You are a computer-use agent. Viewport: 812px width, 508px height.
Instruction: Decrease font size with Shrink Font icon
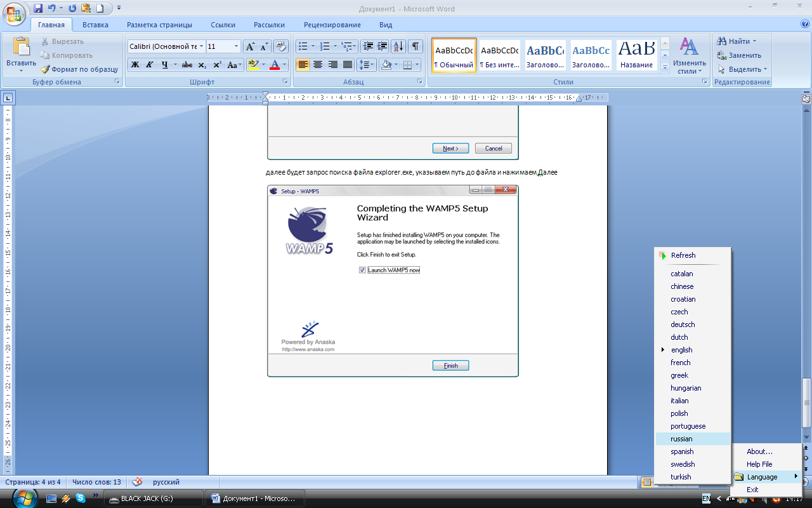[x=264, y=46]
